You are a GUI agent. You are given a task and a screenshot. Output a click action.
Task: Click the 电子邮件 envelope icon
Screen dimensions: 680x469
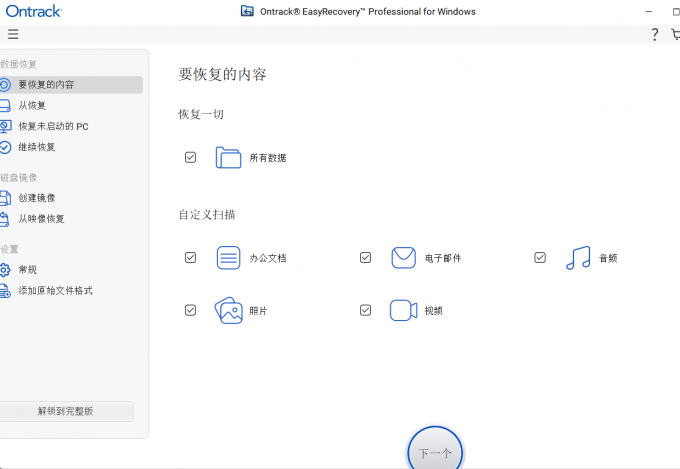(404, 258)
